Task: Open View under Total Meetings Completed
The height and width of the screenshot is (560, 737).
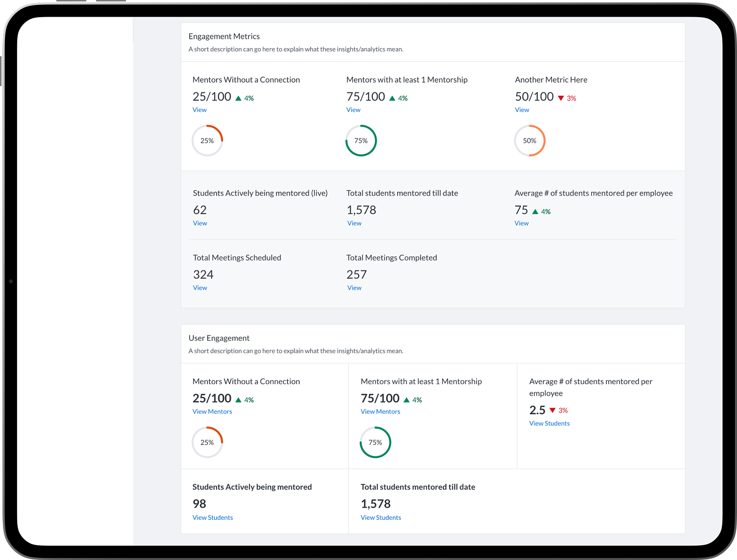Action: coord(354,288)
